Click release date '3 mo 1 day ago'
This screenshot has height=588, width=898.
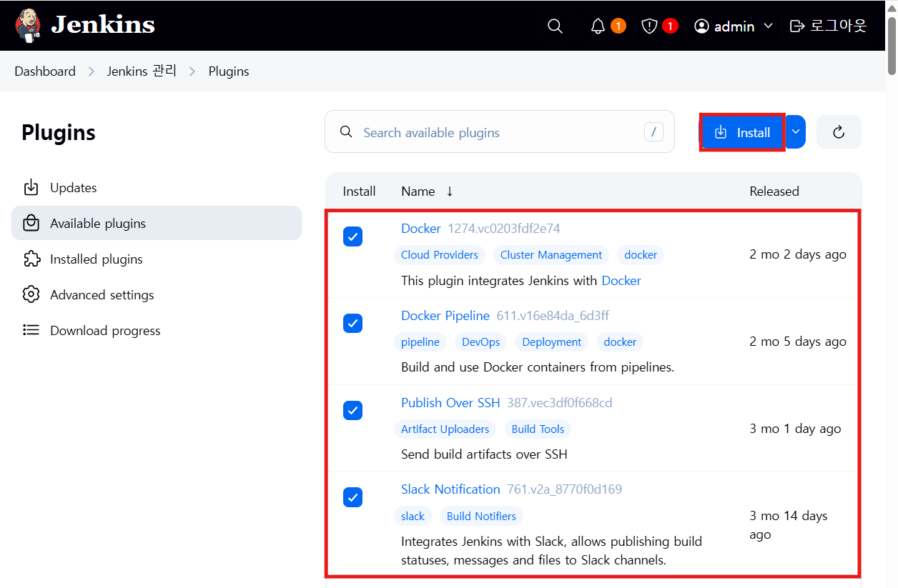click(x=795, y=429)
